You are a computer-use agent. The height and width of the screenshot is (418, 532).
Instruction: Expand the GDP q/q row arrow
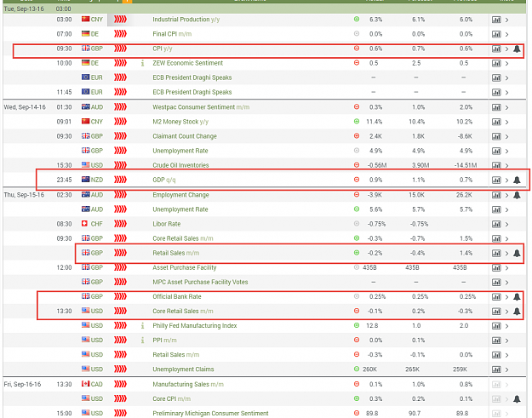click(x=507, y=180)
